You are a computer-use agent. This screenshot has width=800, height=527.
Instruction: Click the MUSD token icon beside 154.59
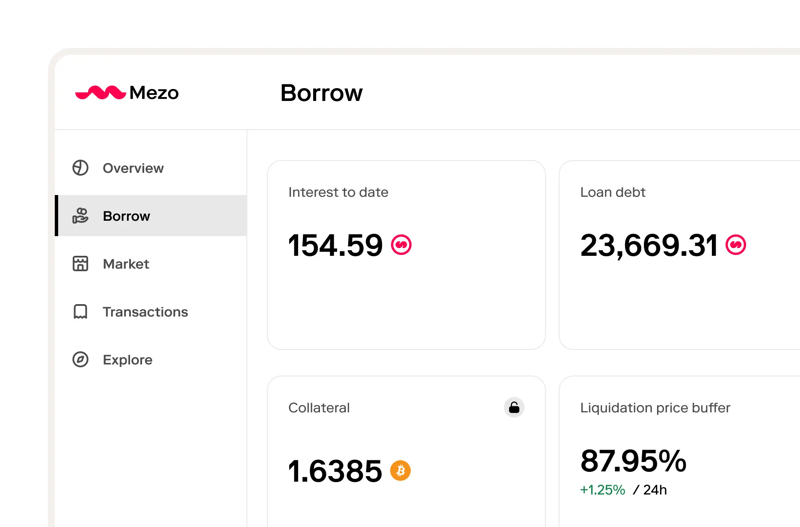pos(401,245)
